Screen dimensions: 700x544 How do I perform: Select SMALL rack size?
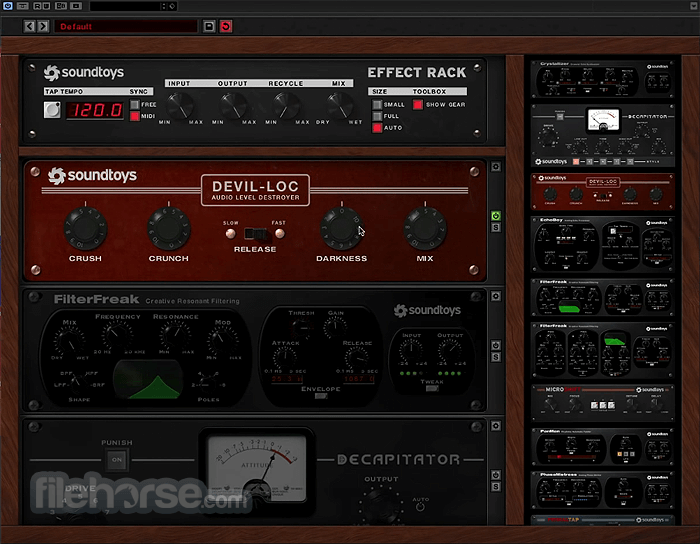pyautogui.click(x=377, y=104)
